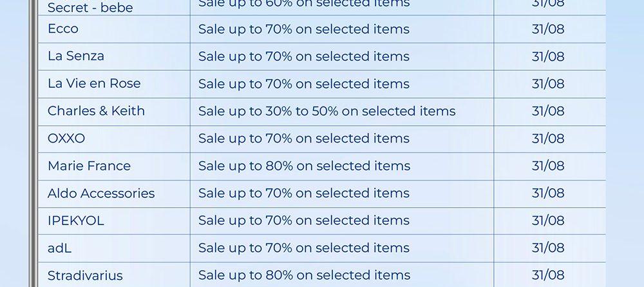Select the Marie France 80% sale text
Image resolution: width=644 pixels, height=287 pixels.
click(304, 166)
